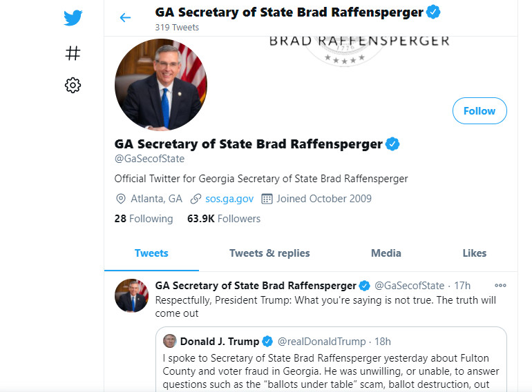View the 28 Following list

point(144,219)
